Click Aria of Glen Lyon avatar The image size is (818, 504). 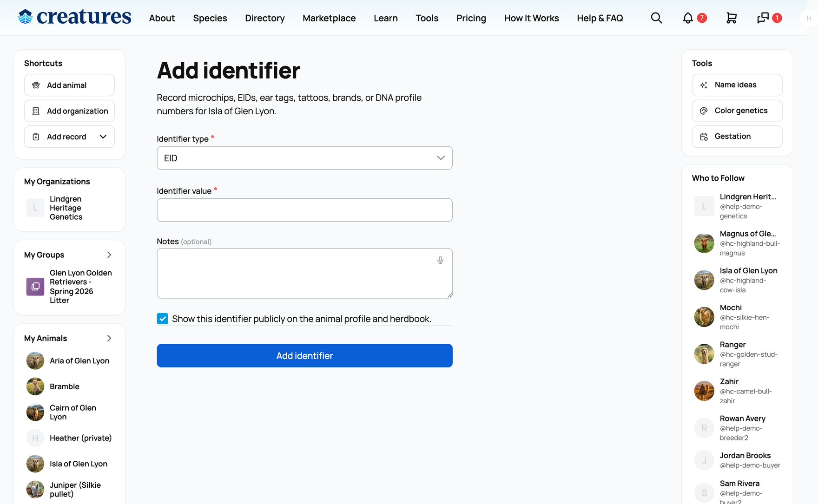coord(35,360)
